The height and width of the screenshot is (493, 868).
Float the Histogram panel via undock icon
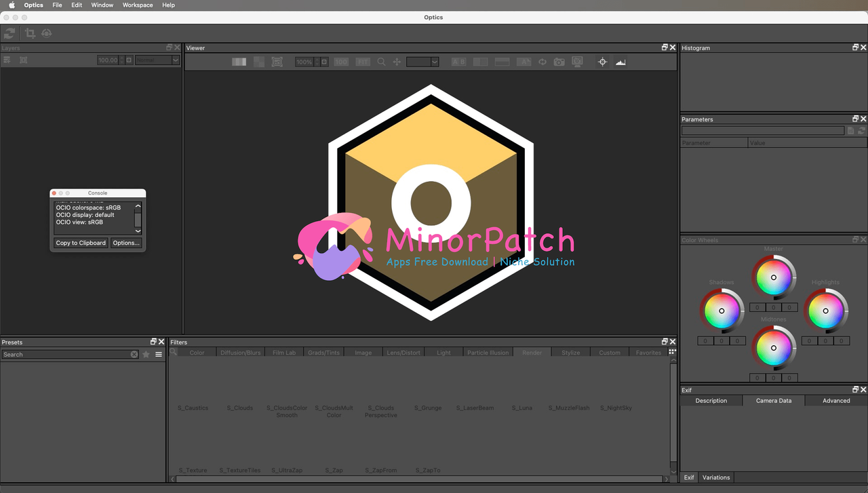pos(856,47)
